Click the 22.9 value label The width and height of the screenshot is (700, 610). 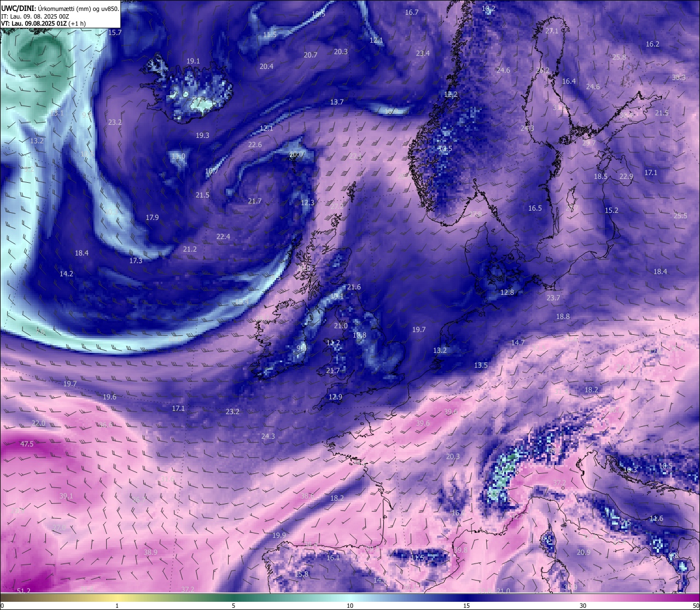pos(626,176)
